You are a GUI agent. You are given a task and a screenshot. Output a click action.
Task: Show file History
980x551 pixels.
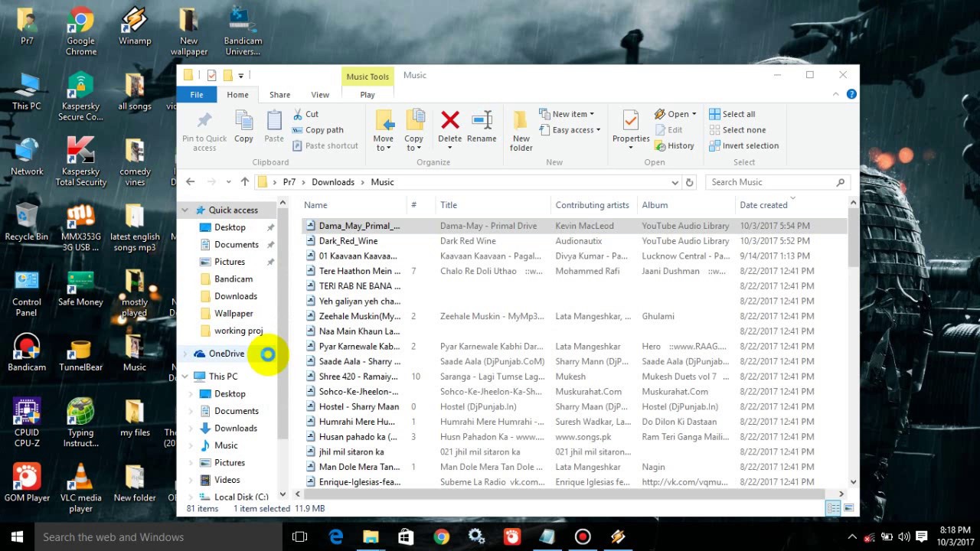pyautogui.click(x=674, y=145)
